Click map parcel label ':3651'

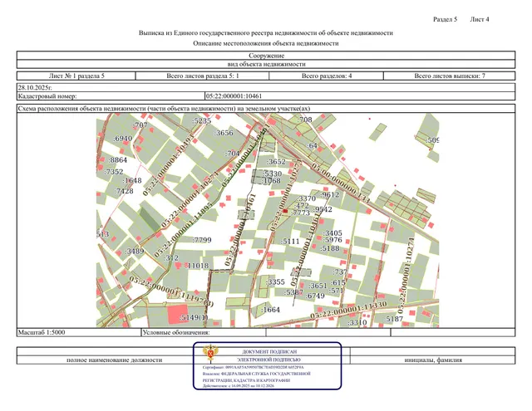pos(318,286)
